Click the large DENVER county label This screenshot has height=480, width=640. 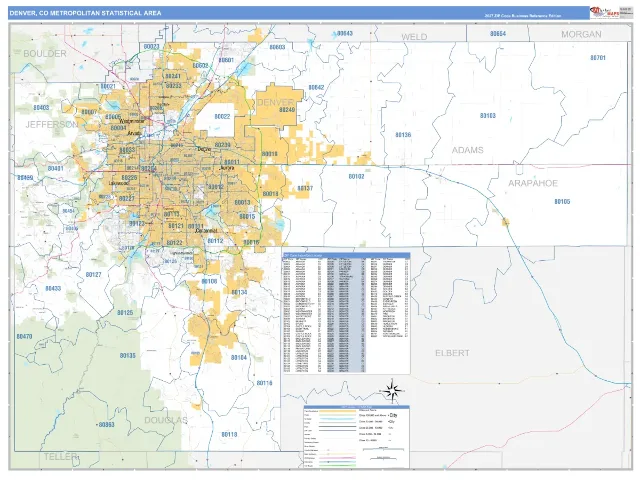pyautogui.click(x=276, y=102)
